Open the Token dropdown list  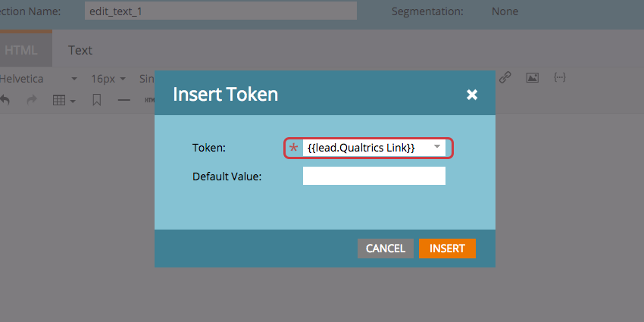coord(437,146)
